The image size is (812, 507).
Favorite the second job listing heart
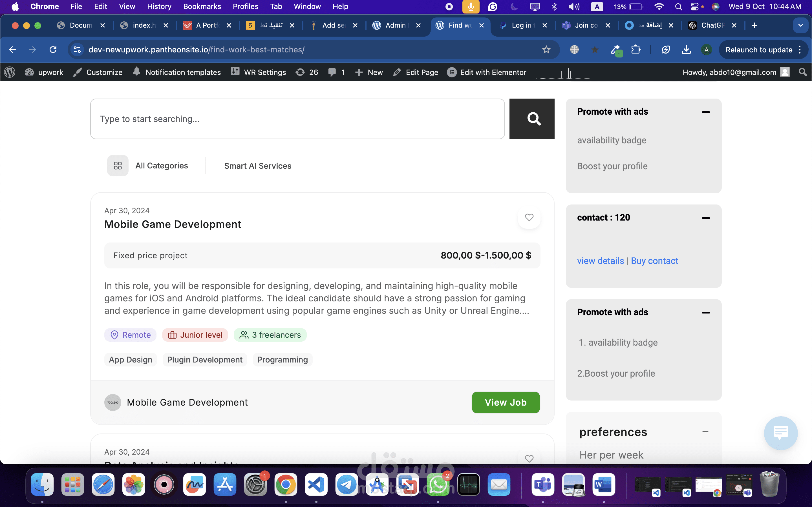(529, 458)
